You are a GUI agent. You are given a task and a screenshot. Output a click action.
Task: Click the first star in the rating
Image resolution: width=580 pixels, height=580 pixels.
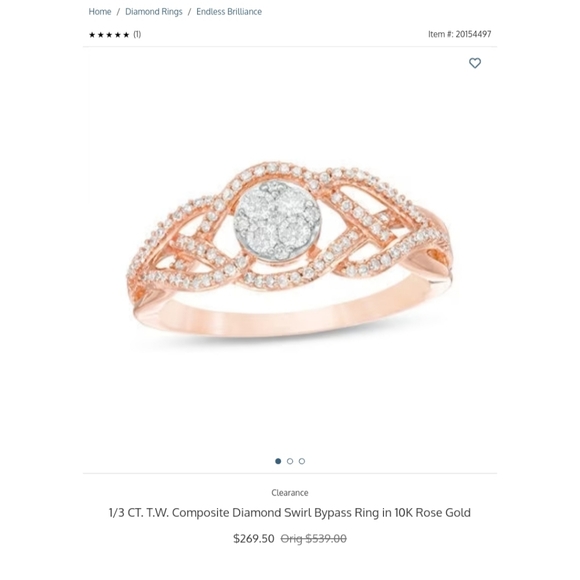pos(92,35)
